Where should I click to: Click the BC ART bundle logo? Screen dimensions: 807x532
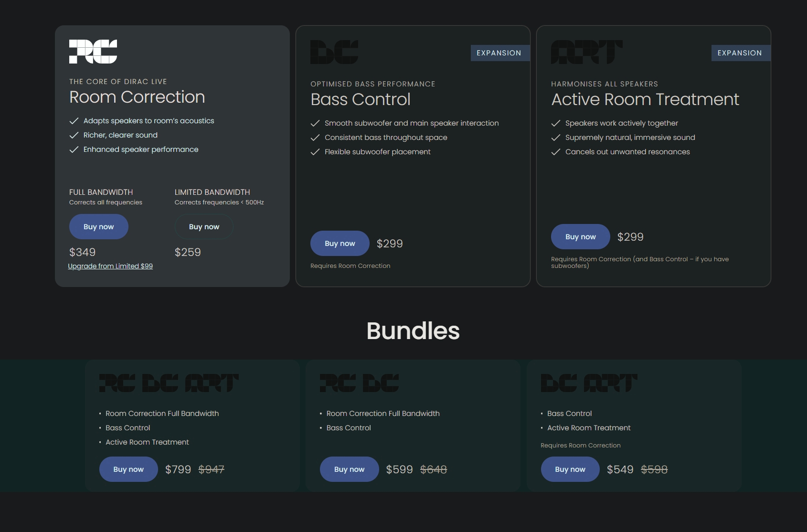[x=589, y=383]
